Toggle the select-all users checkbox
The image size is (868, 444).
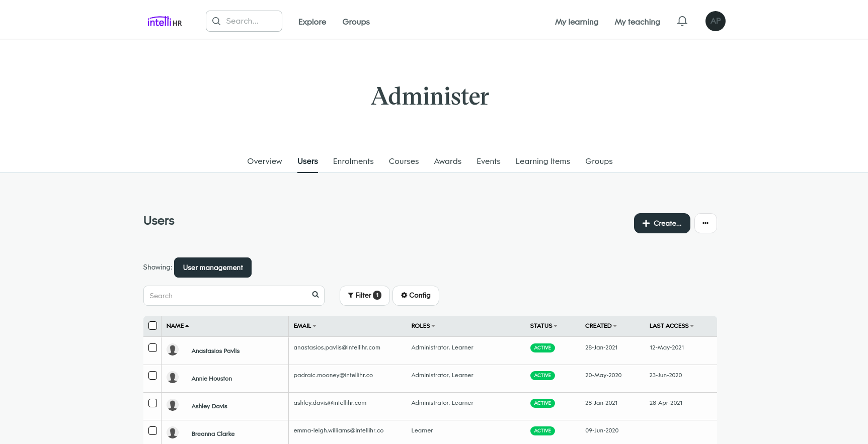(153, 326)
